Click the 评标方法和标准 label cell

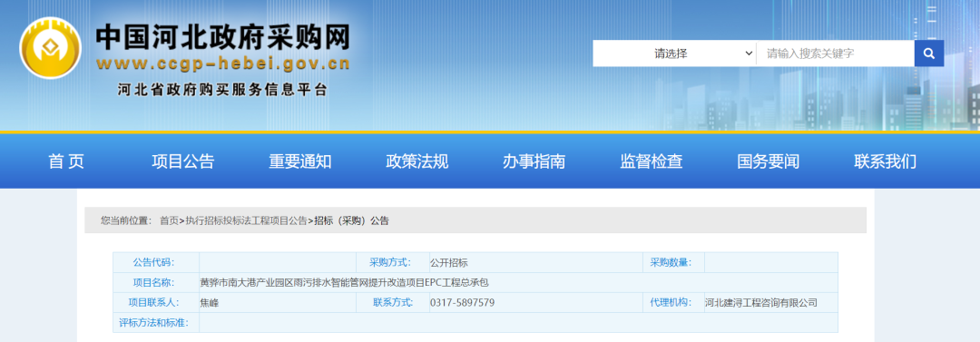(x=156, y=323)
